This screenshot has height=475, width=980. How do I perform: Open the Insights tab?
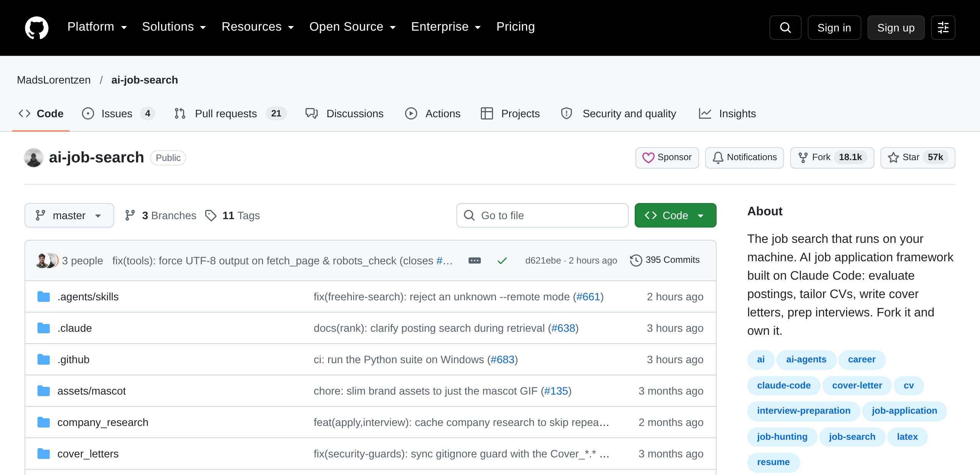727,113
